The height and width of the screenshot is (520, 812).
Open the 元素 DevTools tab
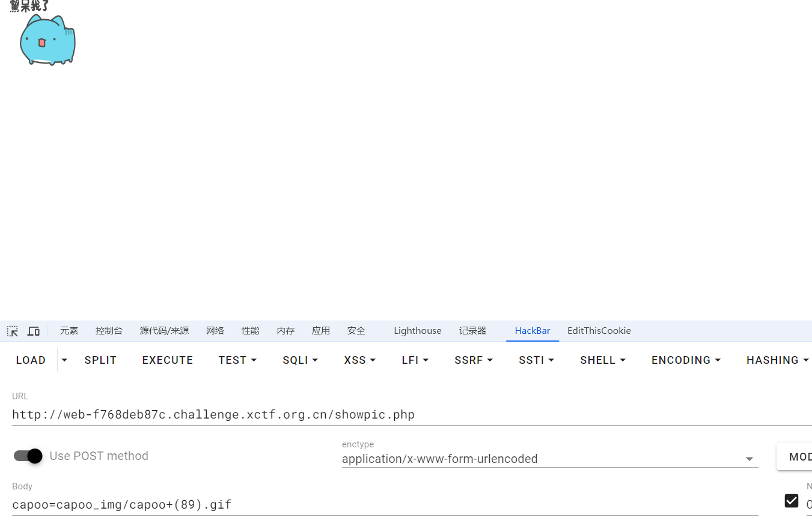point(69,331)
